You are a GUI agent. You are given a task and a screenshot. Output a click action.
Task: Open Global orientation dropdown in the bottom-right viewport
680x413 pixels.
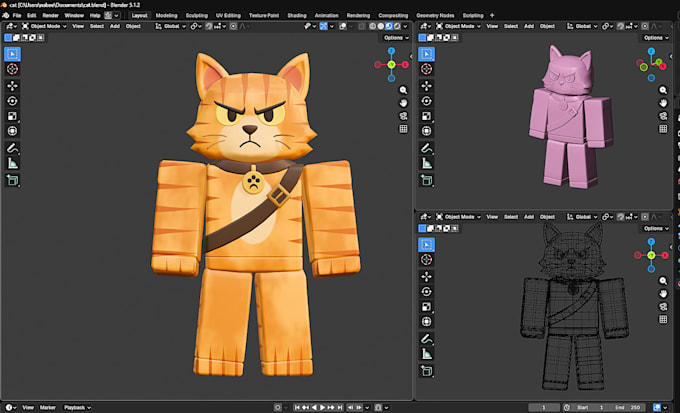(582, 216)
